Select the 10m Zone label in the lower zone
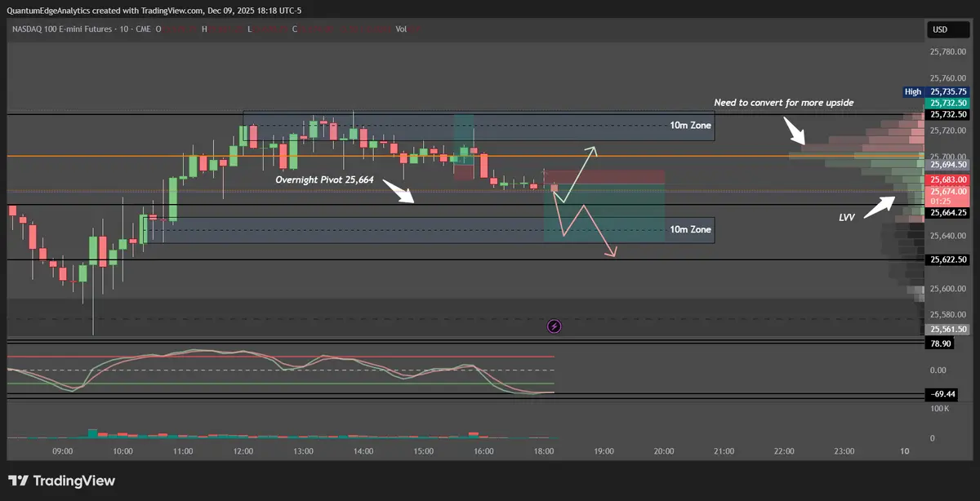This screenshot has height=501, width=980. [x=690, y=230]
